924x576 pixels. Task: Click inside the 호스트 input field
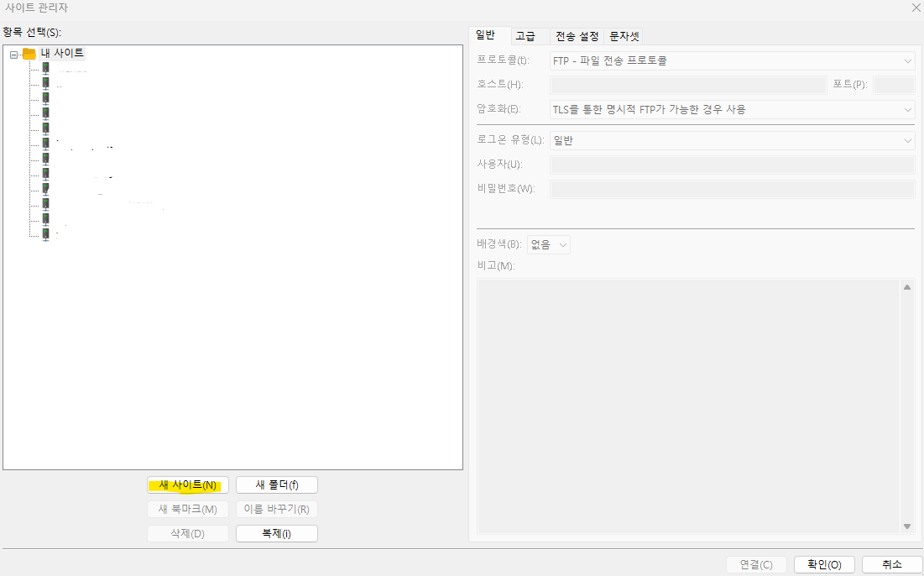[x=688, y=85]
